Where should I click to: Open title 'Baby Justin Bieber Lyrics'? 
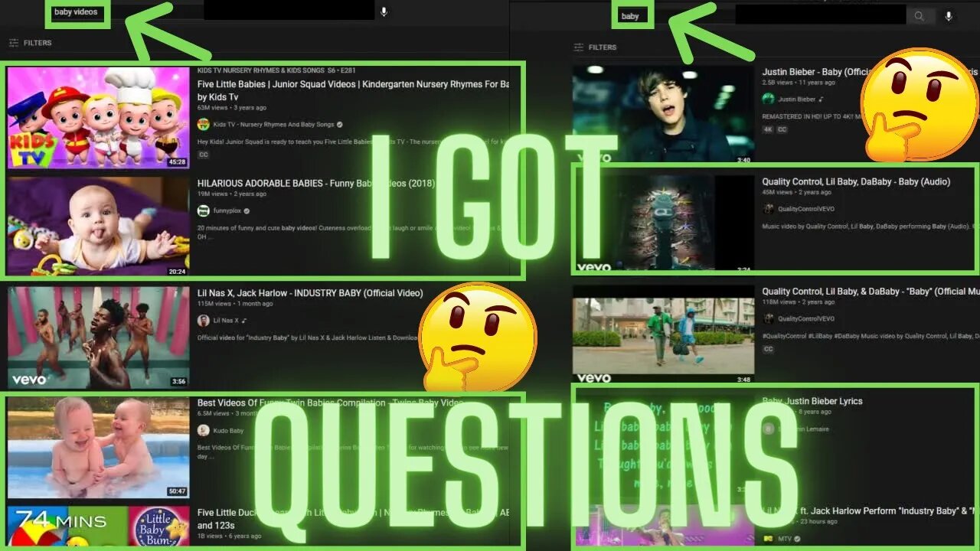coord(812,401)
